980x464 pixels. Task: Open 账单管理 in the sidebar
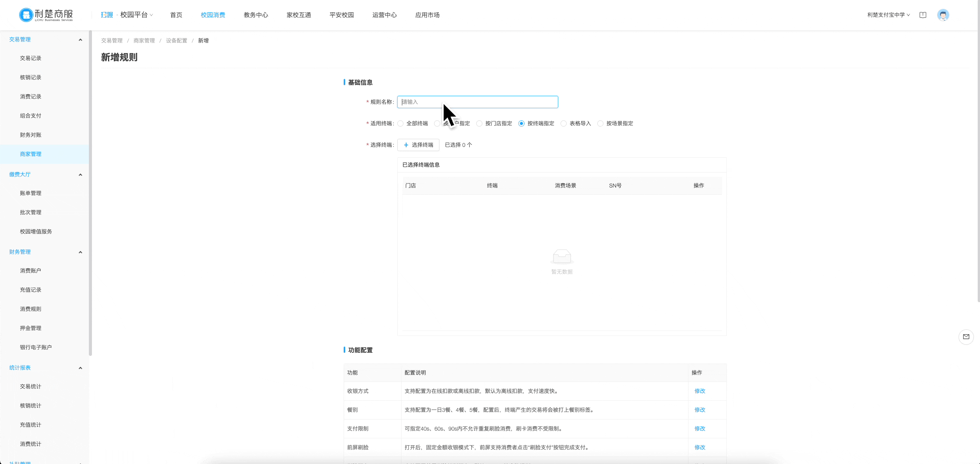click(x=31, y=193)
